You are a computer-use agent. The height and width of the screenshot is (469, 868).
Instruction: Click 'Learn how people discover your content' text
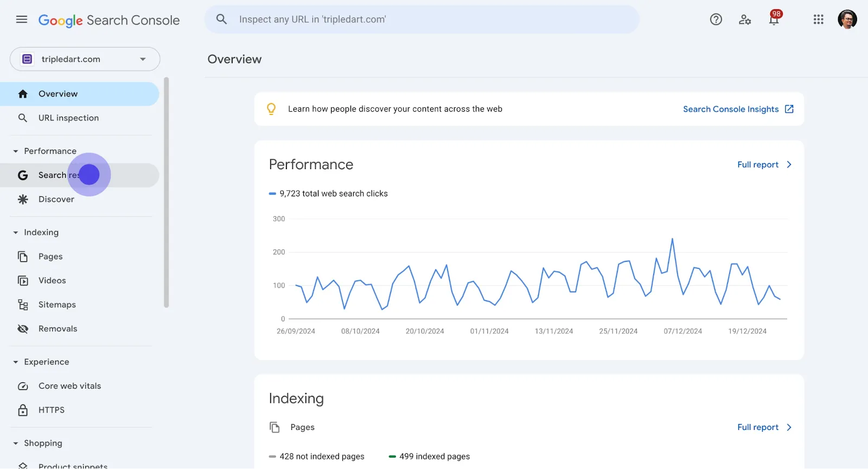(395, 109)
